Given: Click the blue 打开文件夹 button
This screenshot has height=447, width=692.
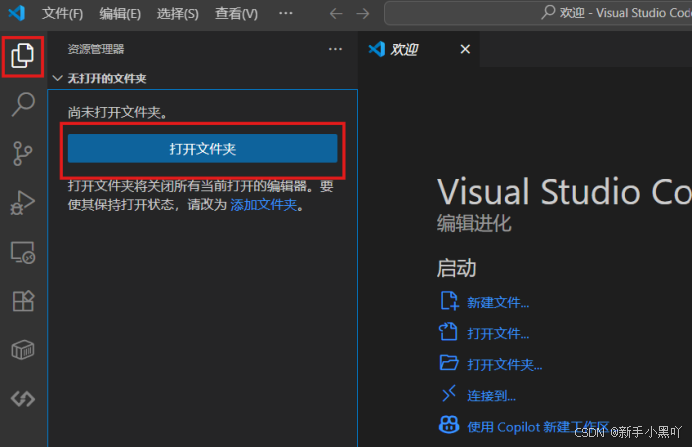Looking at the screenshot, I should pyautogui.click(x=203, y=149).
